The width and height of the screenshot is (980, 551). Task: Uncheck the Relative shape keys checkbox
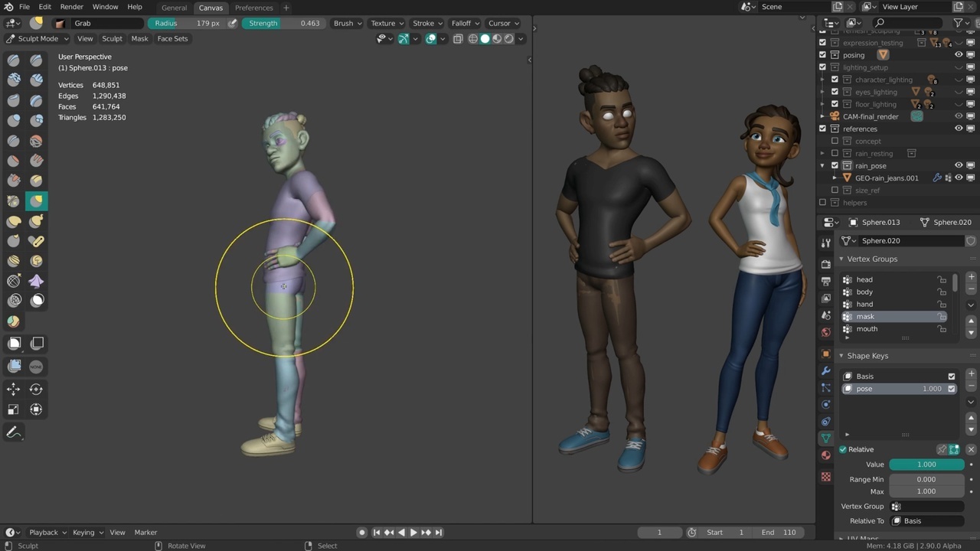843,449
